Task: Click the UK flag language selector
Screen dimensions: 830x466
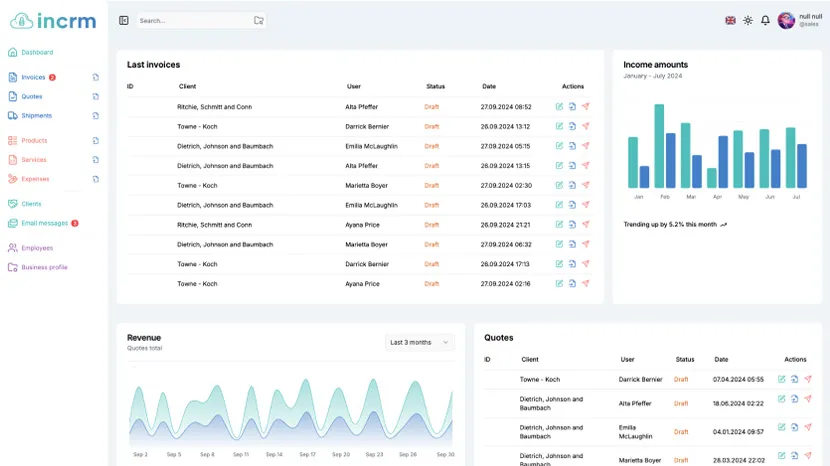Action: point(730,20)
